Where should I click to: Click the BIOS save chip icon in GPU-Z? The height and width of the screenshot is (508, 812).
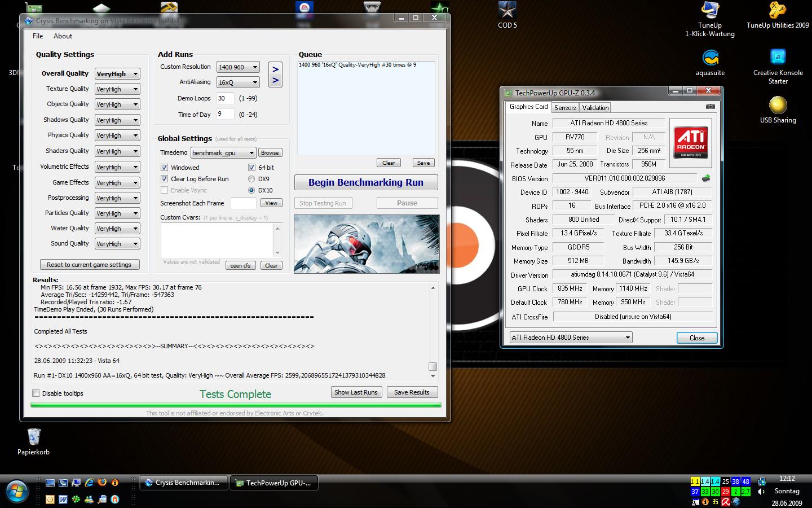point(706,178)
